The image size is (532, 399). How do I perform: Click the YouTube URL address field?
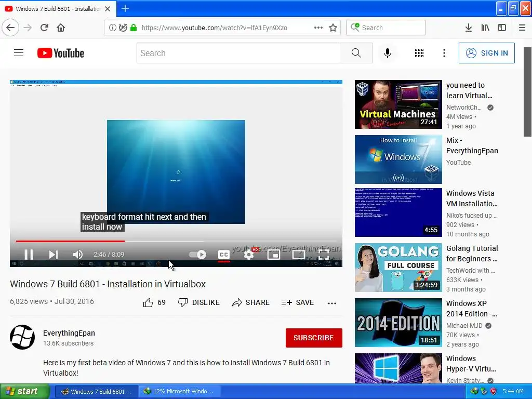point(215,28)
